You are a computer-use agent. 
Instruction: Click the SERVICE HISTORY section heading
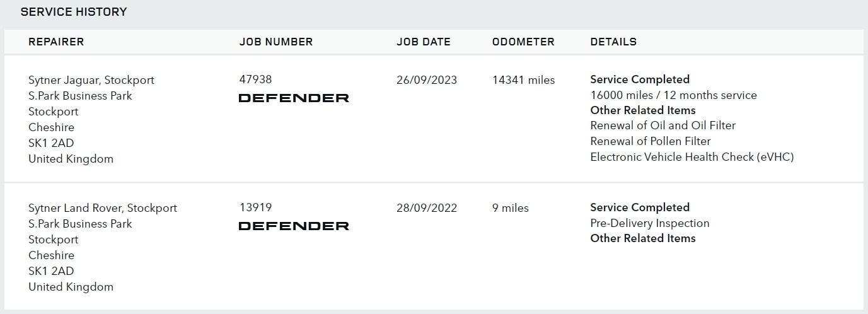(74, 11)
